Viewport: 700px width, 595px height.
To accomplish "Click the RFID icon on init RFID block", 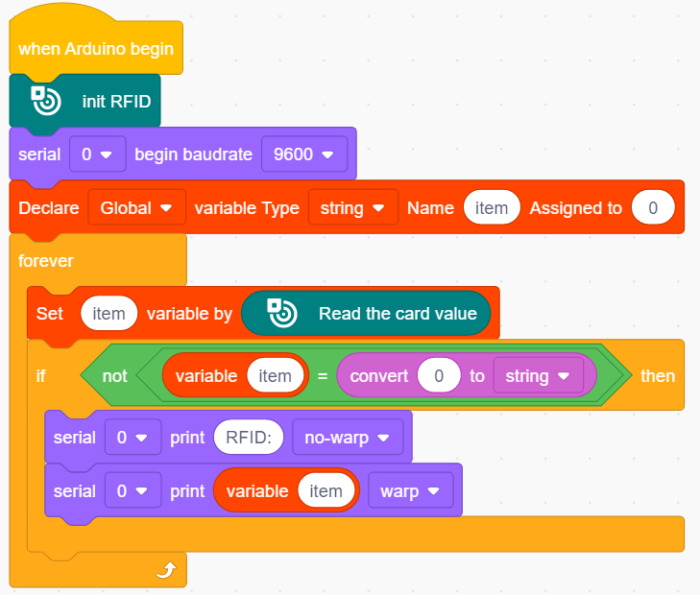I will point(46,101).
